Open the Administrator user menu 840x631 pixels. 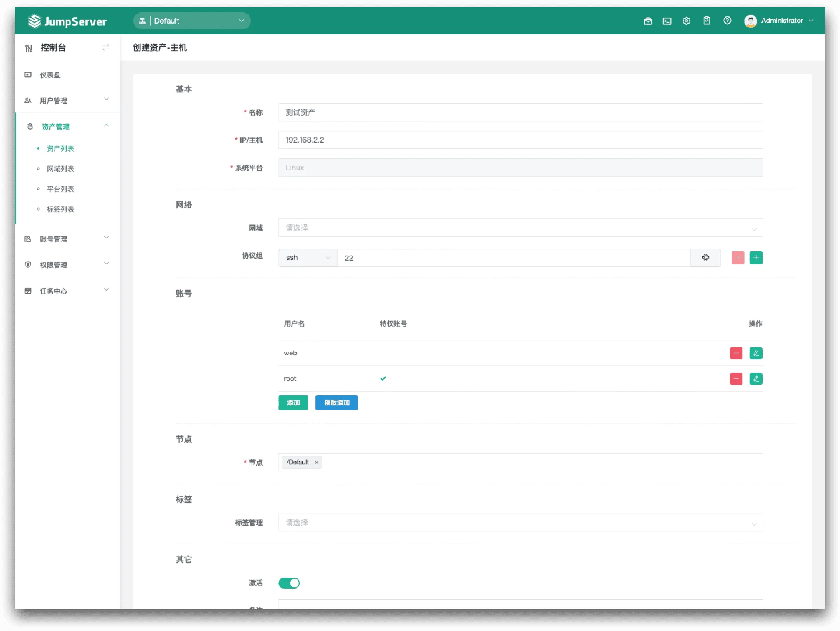pos(787,21)
